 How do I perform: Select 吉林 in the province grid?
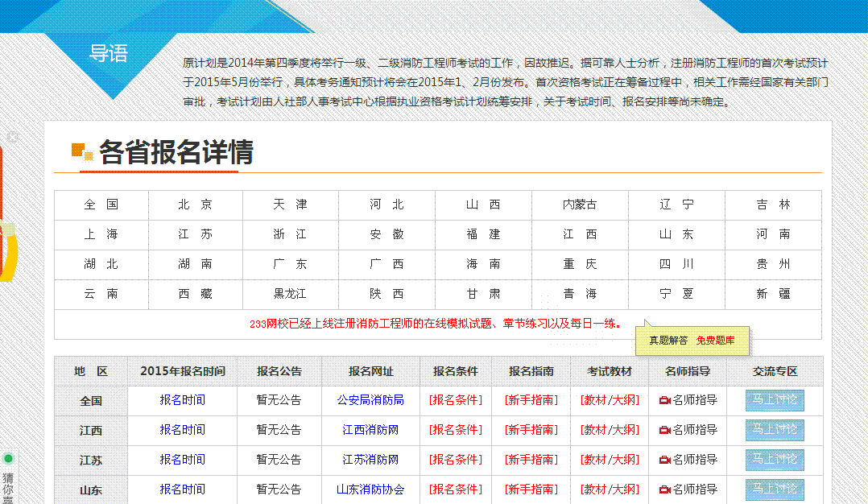click(773, 204)
